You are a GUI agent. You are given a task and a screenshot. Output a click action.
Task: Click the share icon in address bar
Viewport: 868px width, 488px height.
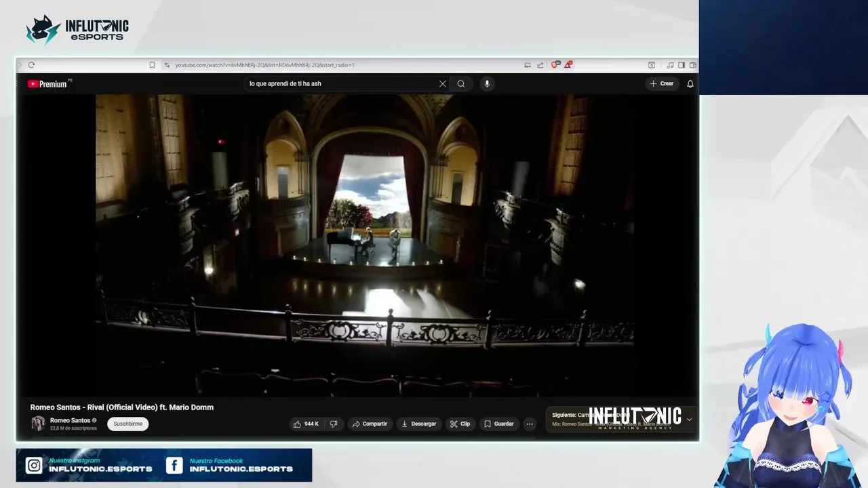(540, 65)
